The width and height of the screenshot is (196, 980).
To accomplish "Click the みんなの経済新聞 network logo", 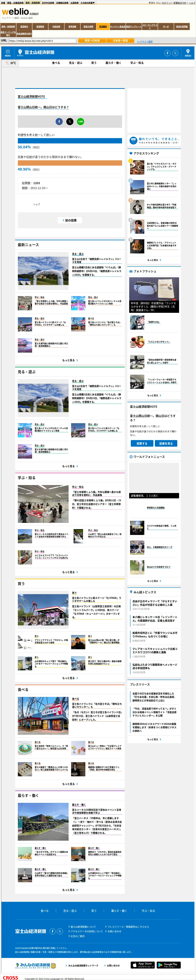I will 35,966.
